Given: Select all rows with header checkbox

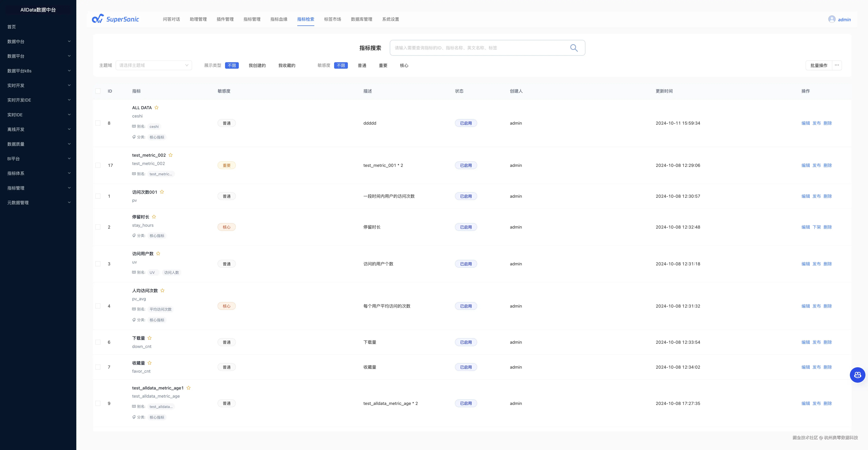Looking at the screenshot, I should click(98, 91).
